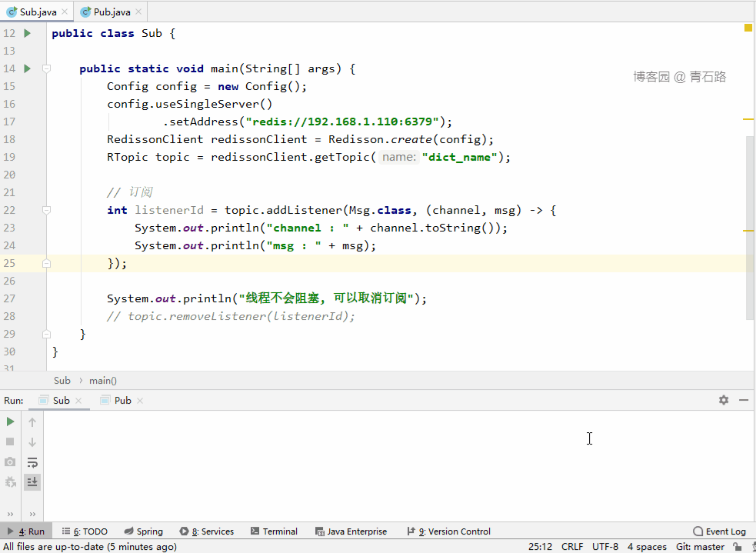Image resolution: width=756 pixels, height=553 pixels.
Task: Open the 6: TODO tool window
Action: (x=85, y=531)
